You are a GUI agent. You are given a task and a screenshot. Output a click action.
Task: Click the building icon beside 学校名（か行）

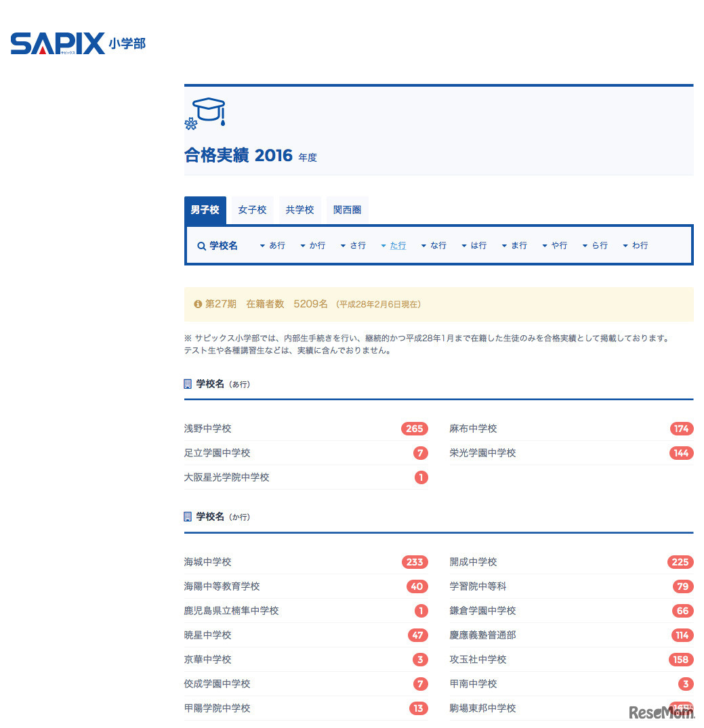(x=188, y=517)
